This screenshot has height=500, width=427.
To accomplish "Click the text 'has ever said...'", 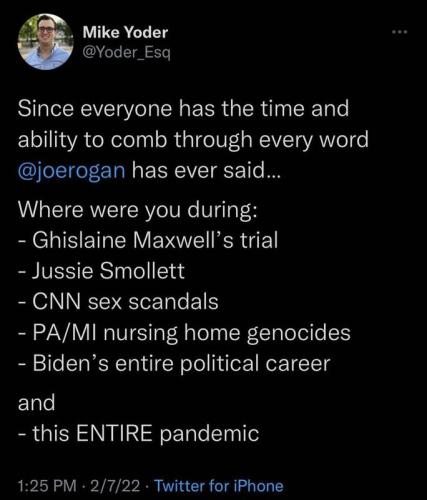I will click(x=206, y=171).
